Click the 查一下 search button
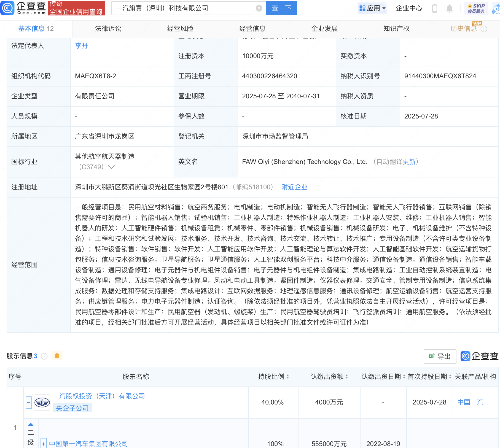500x448 pixels. pyautogui.click(x=281, y=8)
